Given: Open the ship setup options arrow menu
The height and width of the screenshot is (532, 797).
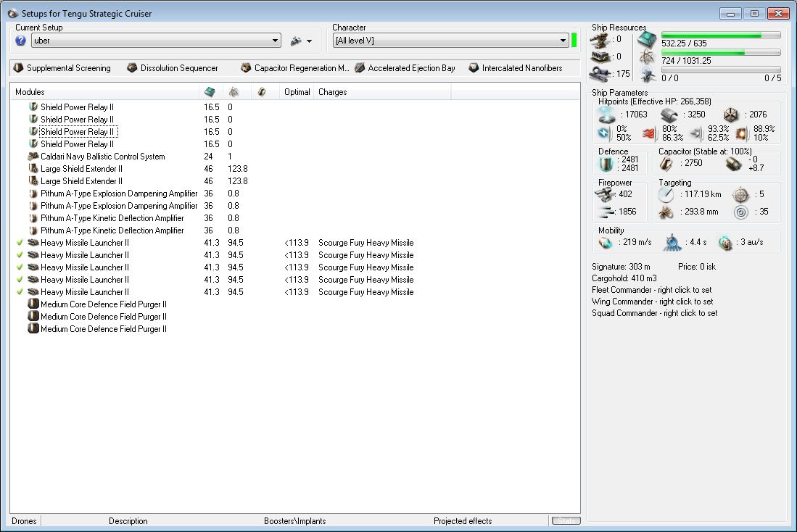Looking at the screenshot, I should (309, 41).
